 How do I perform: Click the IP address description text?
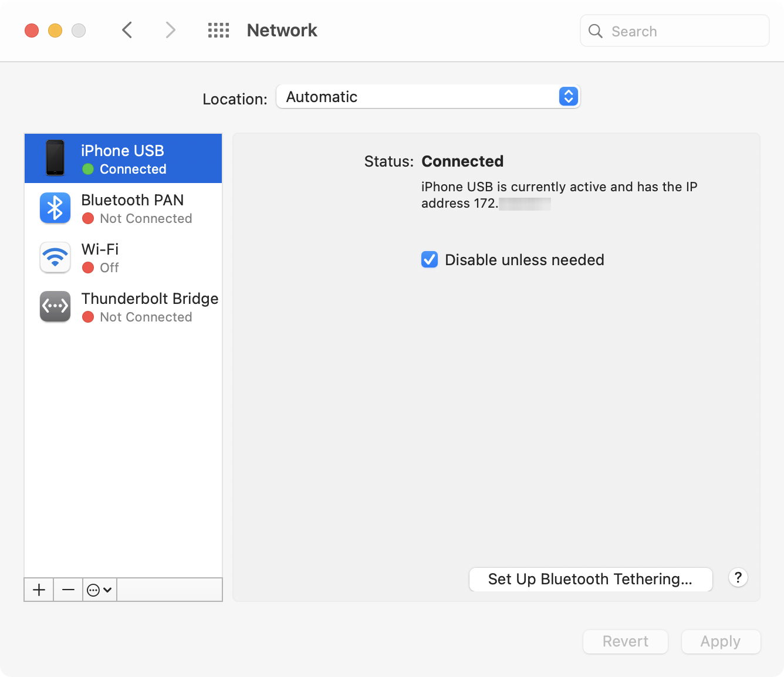pos(559,195)
